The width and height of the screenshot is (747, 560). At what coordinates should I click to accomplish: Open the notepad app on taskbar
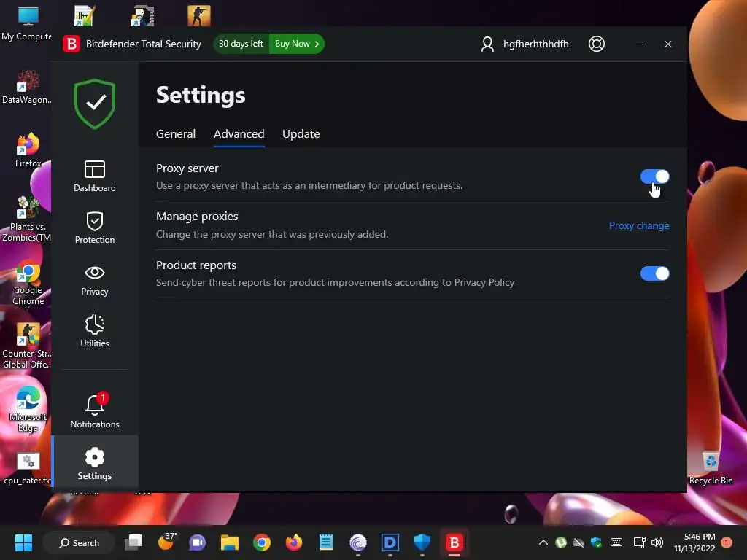(x=326, y=542)
